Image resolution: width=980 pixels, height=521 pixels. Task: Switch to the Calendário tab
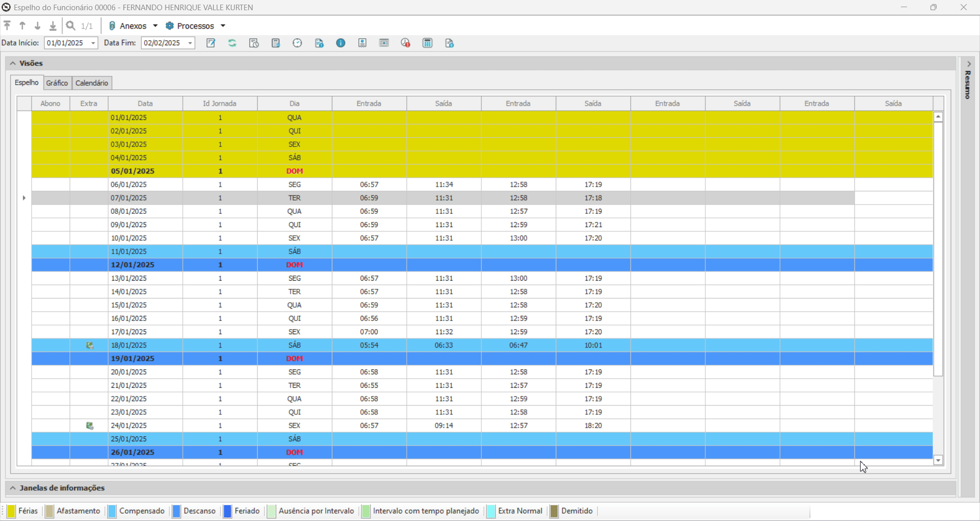tap(92, 83)
